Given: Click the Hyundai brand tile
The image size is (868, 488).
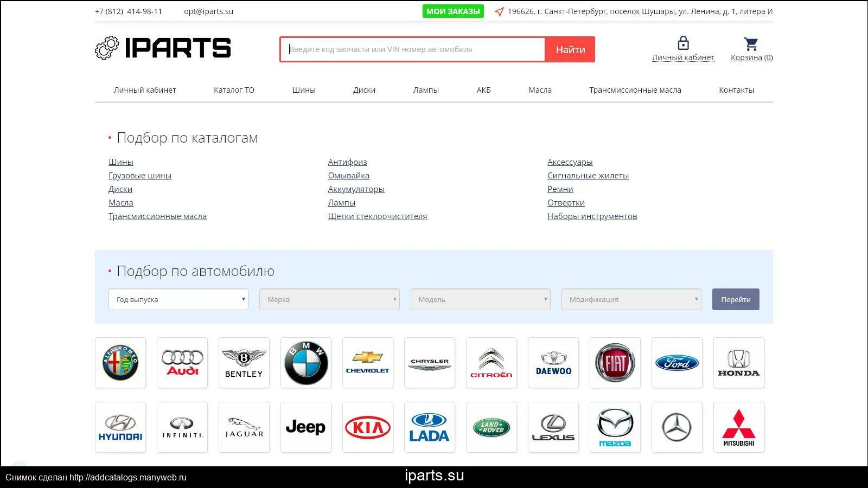Looking at the screenshot, I should [x=120, y=427].
